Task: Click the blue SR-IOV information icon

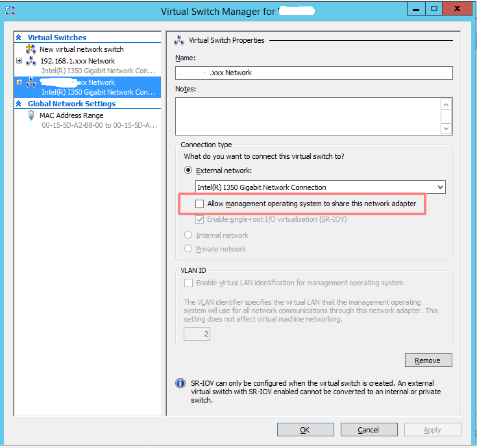Action: point(180,383)
